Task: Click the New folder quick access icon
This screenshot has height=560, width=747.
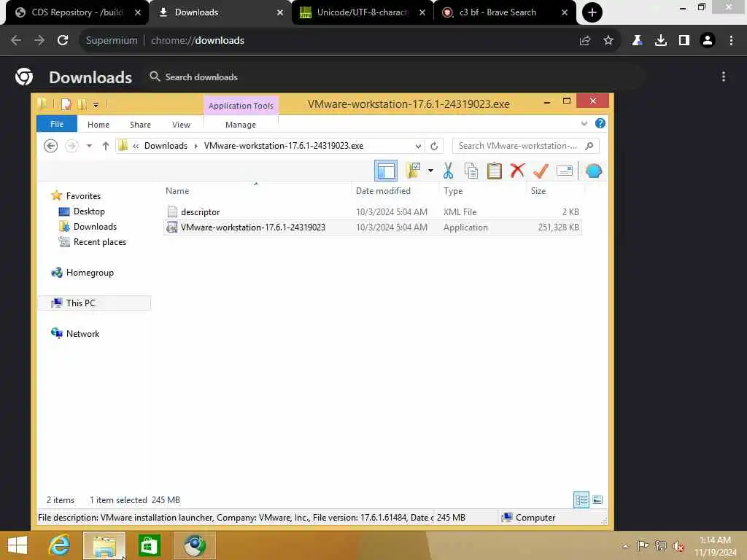Action: (82, 104)
